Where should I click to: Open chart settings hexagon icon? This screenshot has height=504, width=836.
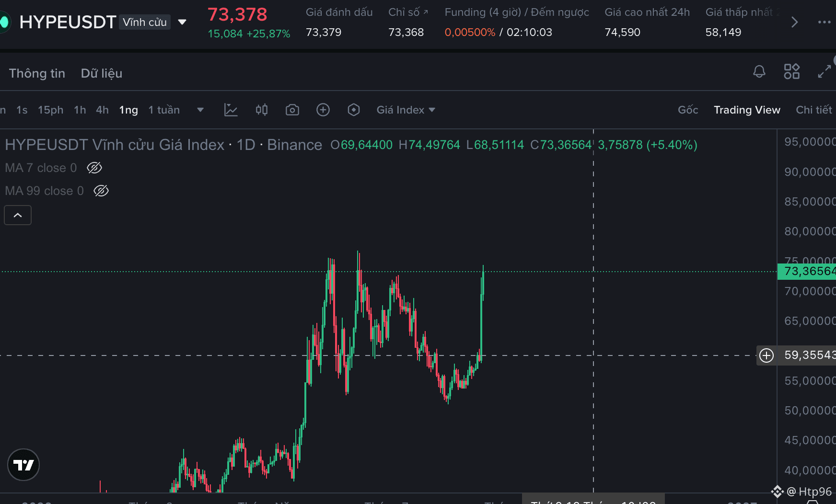[354, 110]
